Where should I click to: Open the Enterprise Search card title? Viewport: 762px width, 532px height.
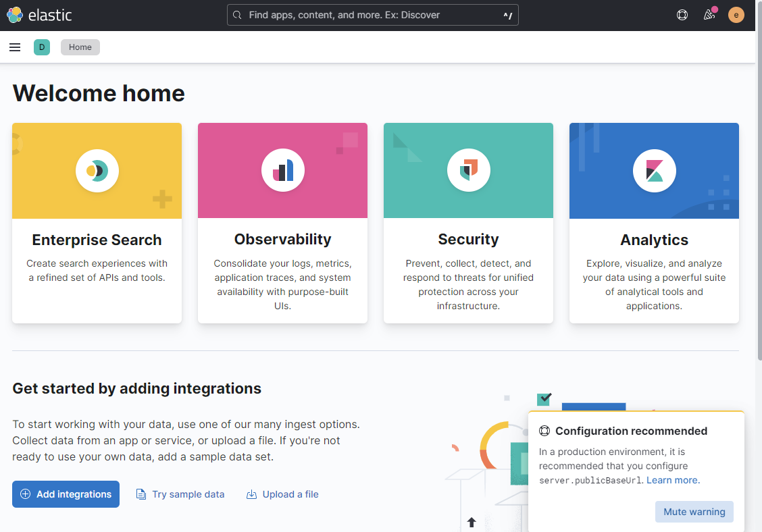97,240
